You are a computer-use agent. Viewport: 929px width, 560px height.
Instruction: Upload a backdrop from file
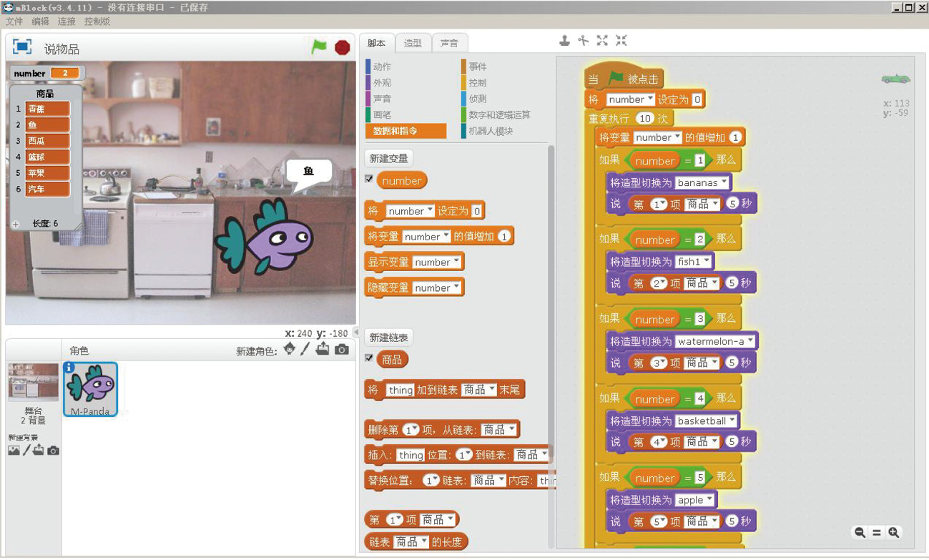[x=38, y=451]
